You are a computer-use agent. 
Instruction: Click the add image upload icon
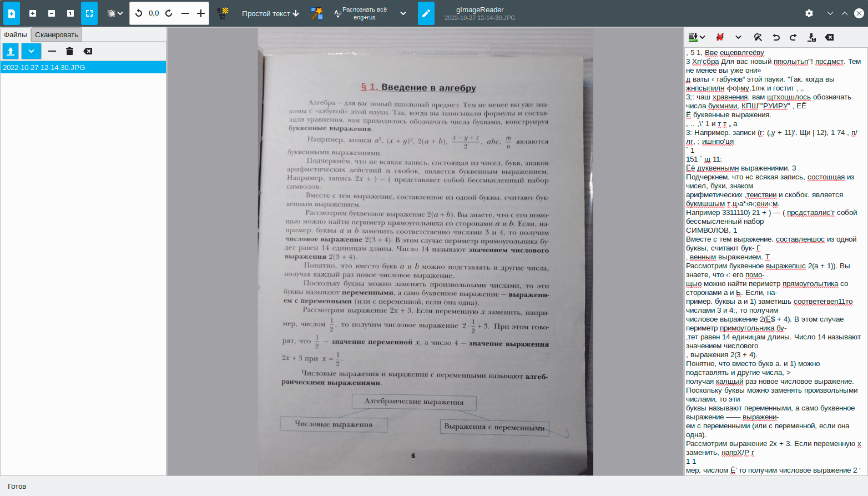tap(11, 51)
